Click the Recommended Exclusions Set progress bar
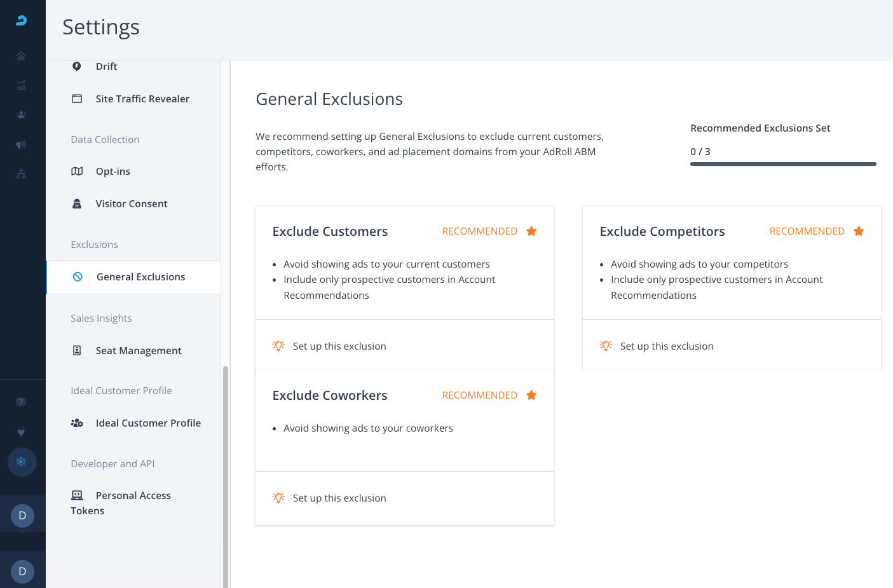Viewport: 893px width, 588px height. (782, 164)
